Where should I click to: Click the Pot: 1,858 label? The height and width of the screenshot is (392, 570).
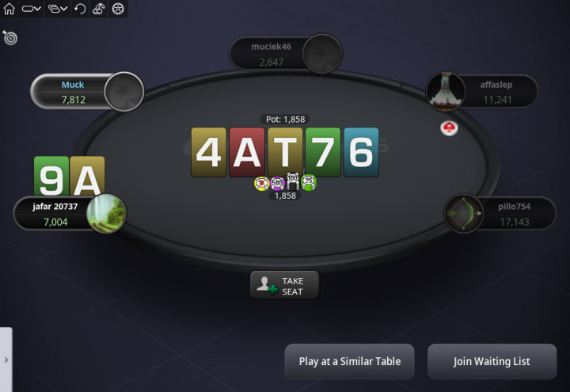coord(285,120)
